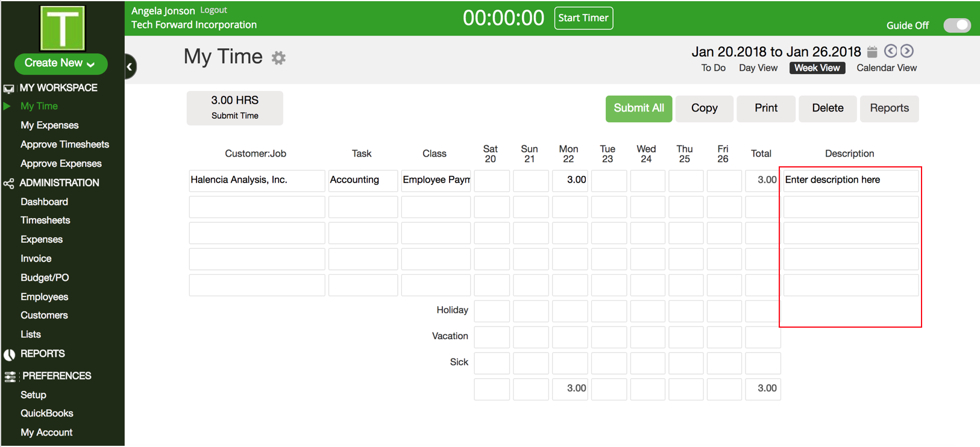This screenshot has width=980, height=447.
Task: Open the Customer:Job field for Halencia Analysis
Action: pyautogui.click(x=257, y=180)
